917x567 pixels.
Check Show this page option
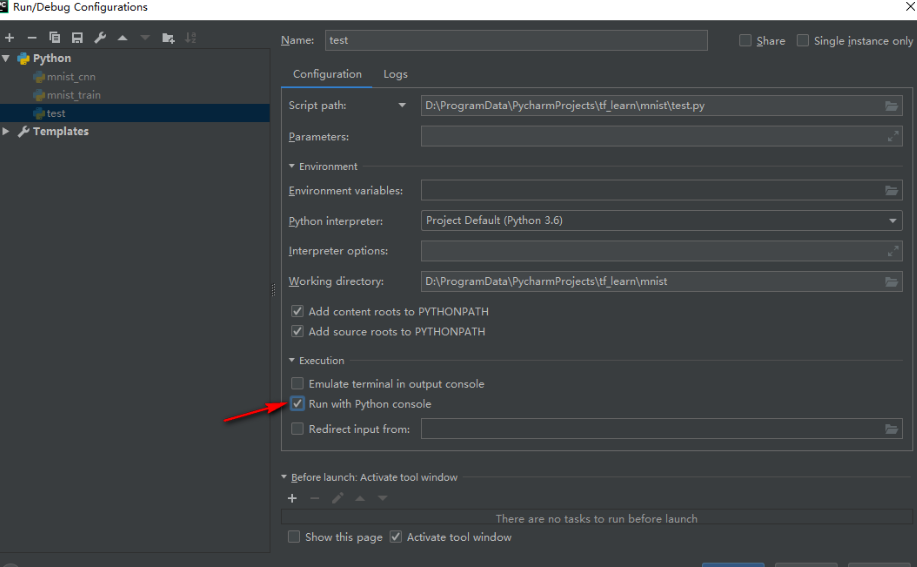pos(294,537)
